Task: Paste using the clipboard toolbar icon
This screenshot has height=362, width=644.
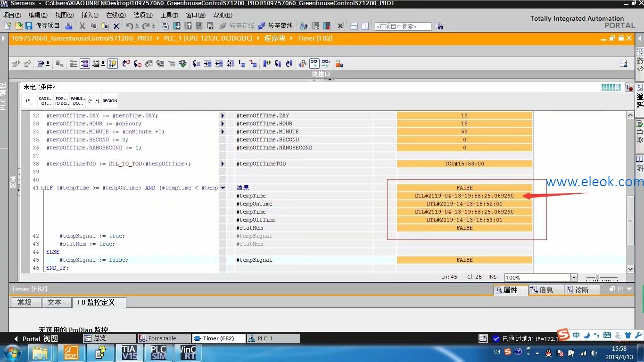Action: pos(105,26)
